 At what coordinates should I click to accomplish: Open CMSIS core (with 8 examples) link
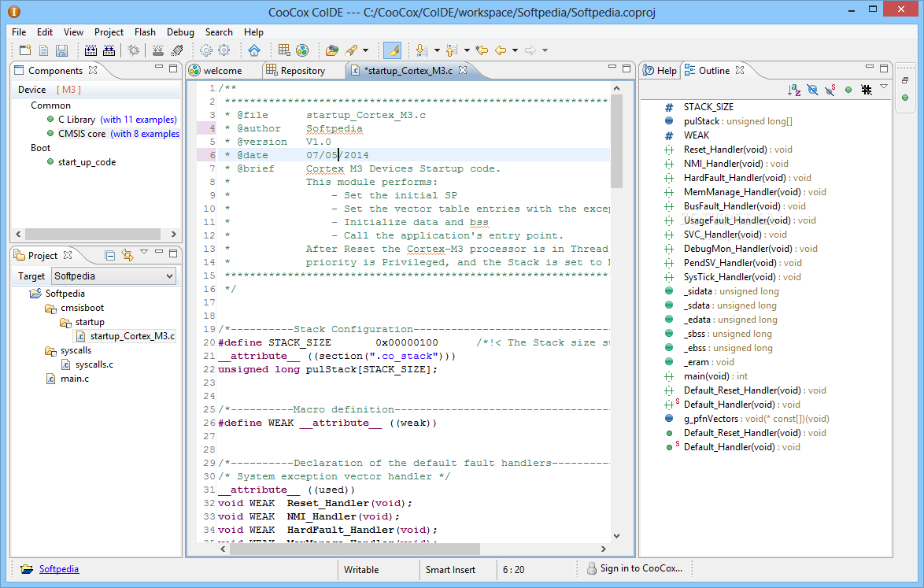(145, 134)
